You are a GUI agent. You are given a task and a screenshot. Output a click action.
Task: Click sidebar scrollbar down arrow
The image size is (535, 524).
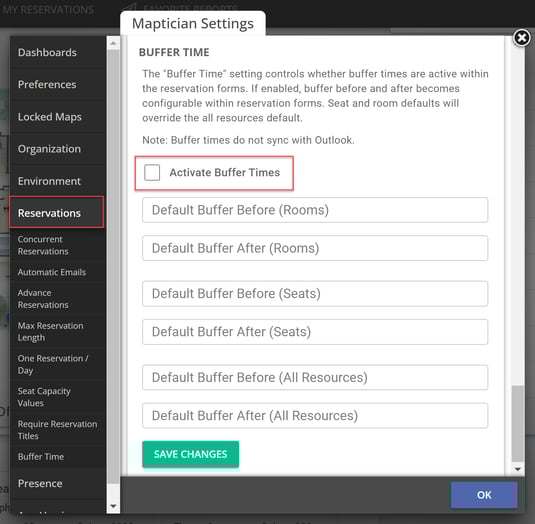pos(113,506)
